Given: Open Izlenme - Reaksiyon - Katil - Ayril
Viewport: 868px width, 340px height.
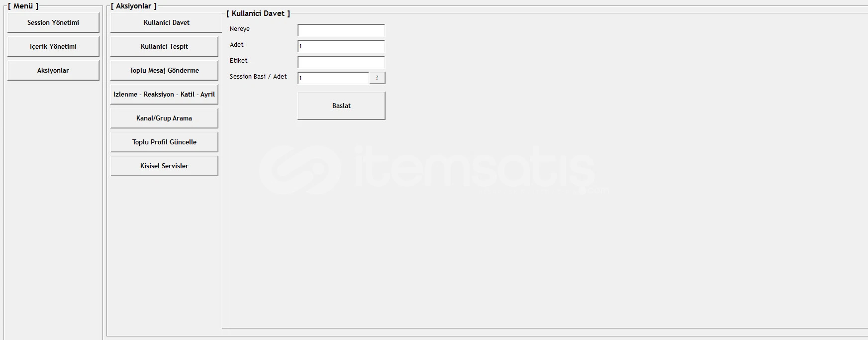Looking at the screenshot, I should point(164,94).
